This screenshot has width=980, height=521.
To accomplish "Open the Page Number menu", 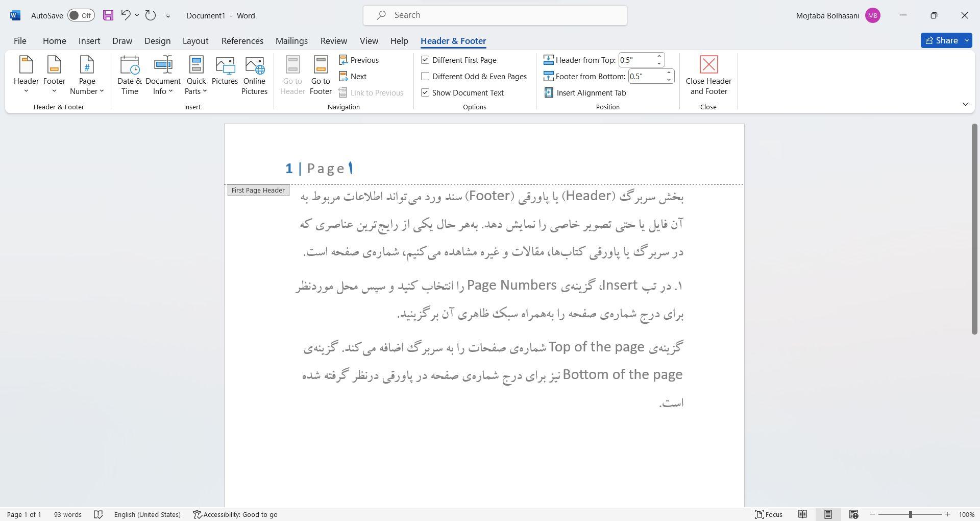I will pyautogui.click(x=87, y=75).
